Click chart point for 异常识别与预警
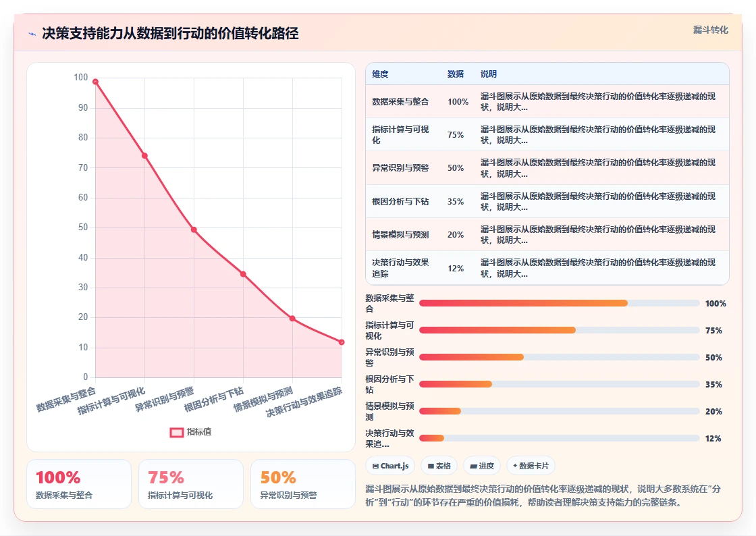 click(194, 230)
